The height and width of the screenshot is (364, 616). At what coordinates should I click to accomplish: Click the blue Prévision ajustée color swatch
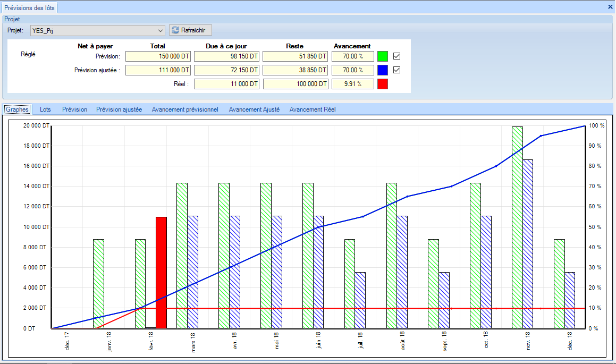[383, 70]
